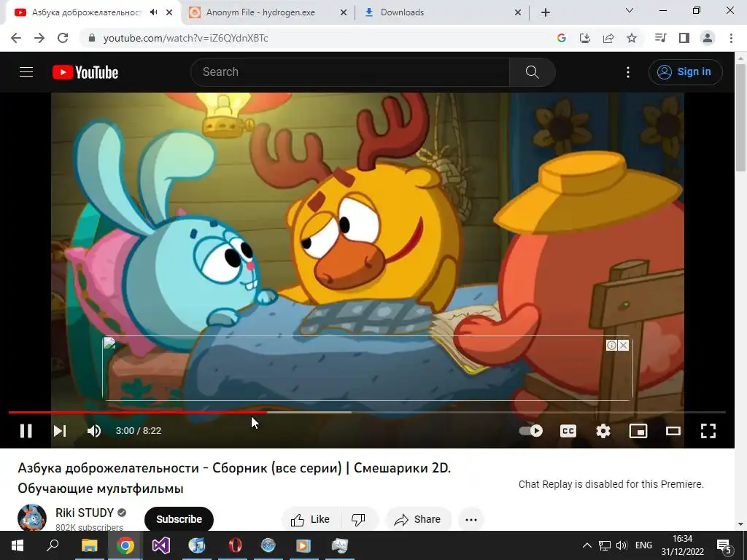747x560 pixels.
Task: Reload the page
Action: pyautogui.click(x=63, y=38)
